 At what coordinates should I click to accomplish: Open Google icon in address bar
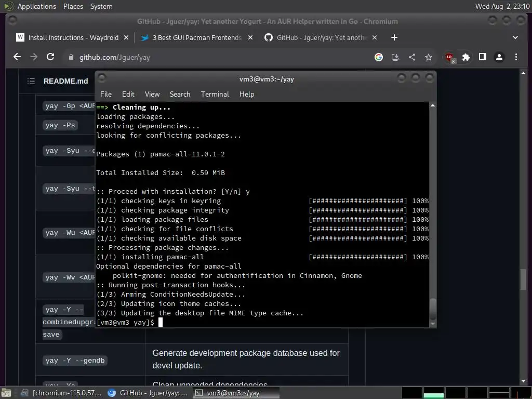click(x=379, y=57)
